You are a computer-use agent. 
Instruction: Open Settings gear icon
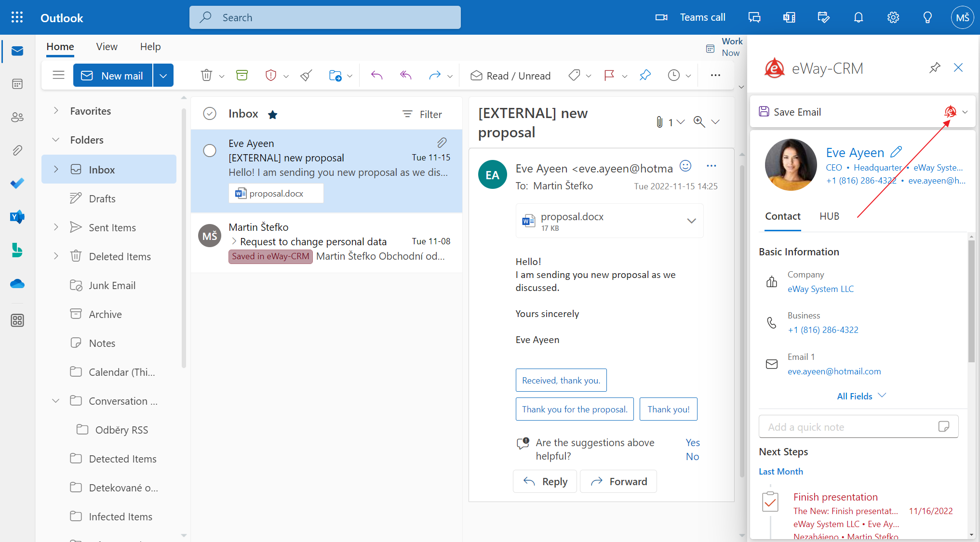click(893, 17)
